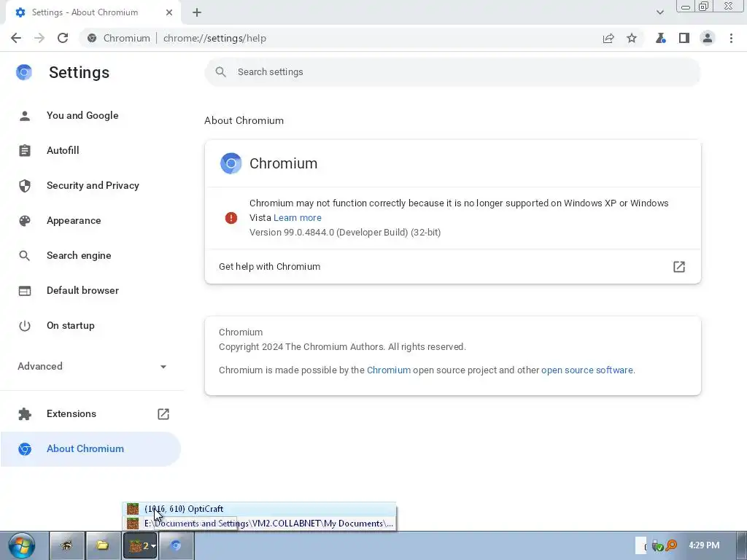Click the safely remove hardware tray icon

click(x=657, y=545)
